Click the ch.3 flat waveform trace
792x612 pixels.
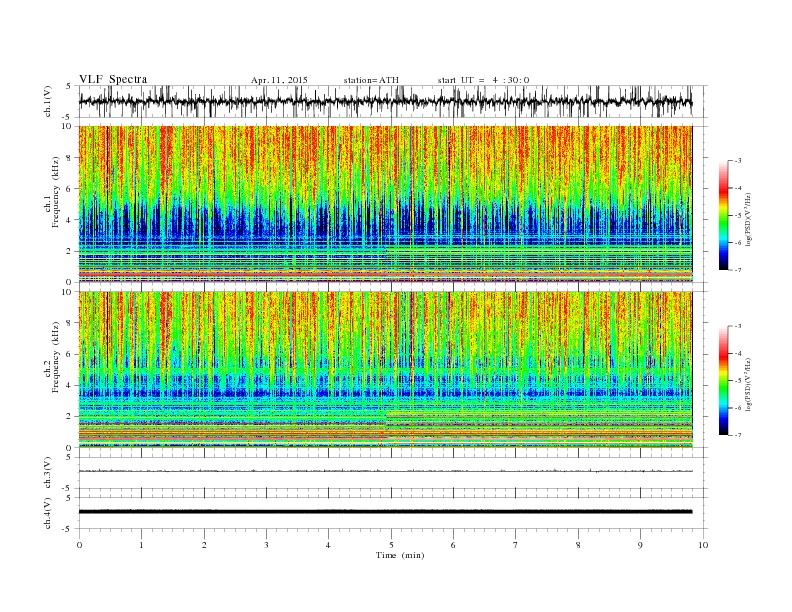386,471
